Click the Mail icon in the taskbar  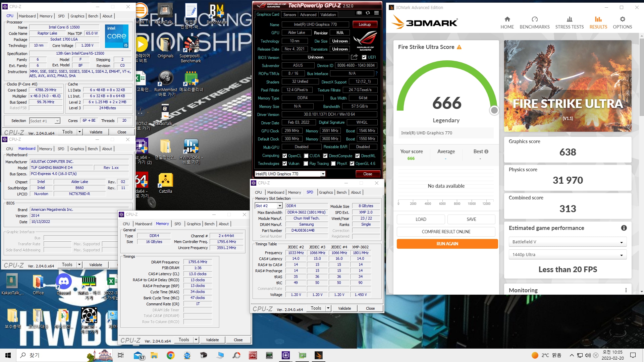[x=139, y=355]
